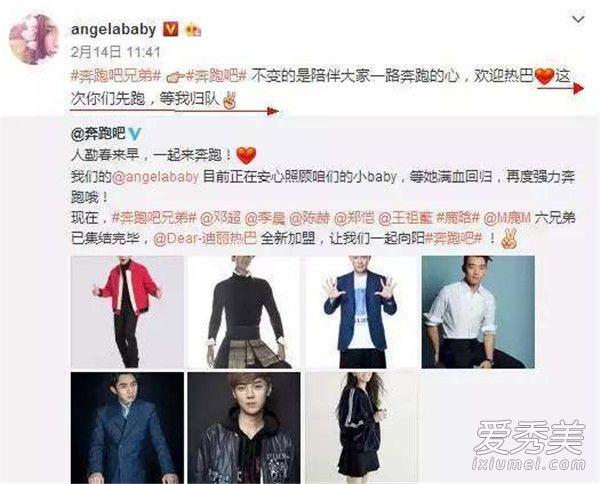Open the @王祖蓝 mention link
Image resolution: width=600 pixels, height=484 pixels.
click(405, 218)
